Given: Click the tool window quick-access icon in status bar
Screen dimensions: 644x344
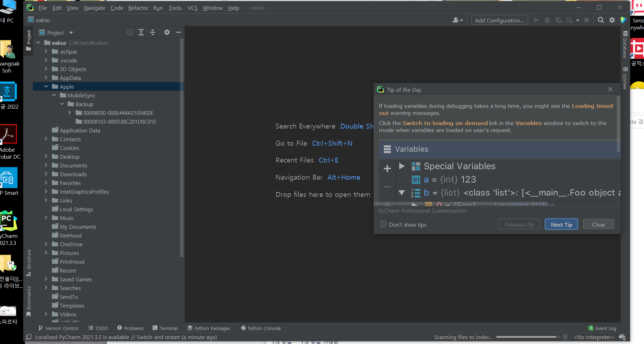Looking at the screenshot, I should (29, 337).
